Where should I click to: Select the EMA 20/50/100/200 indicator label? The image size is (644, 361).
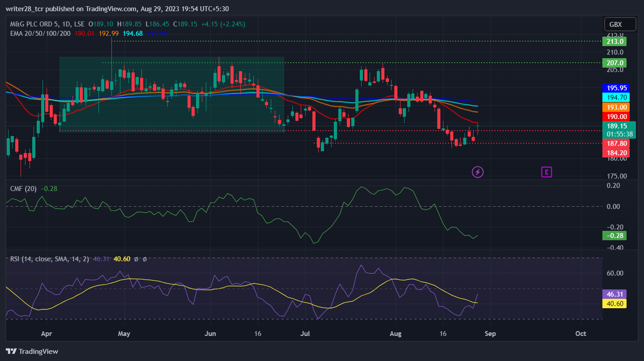tap(40, 33)
